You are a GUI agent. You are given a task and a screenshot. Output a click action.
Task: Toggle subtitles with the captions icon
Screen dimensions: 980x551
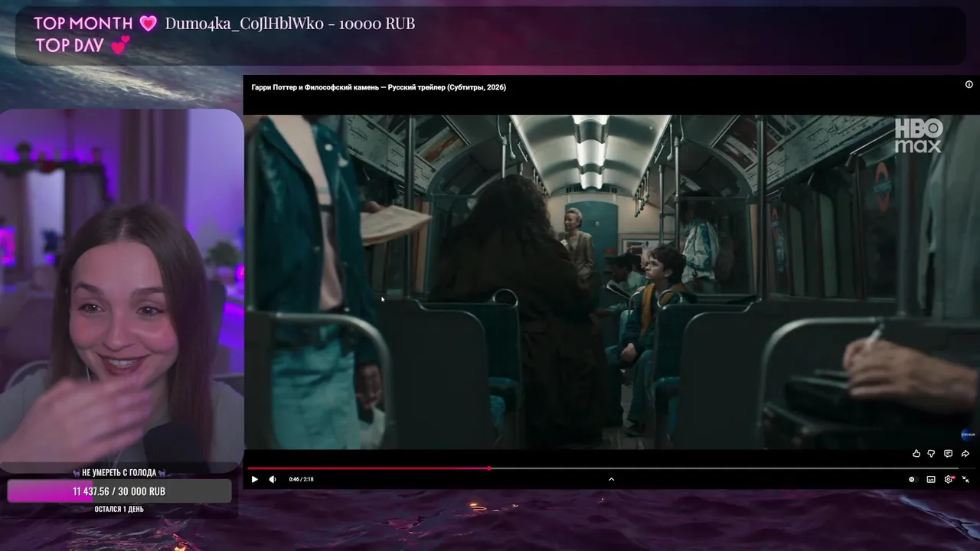pyautogui.click(x=931, y=479)
